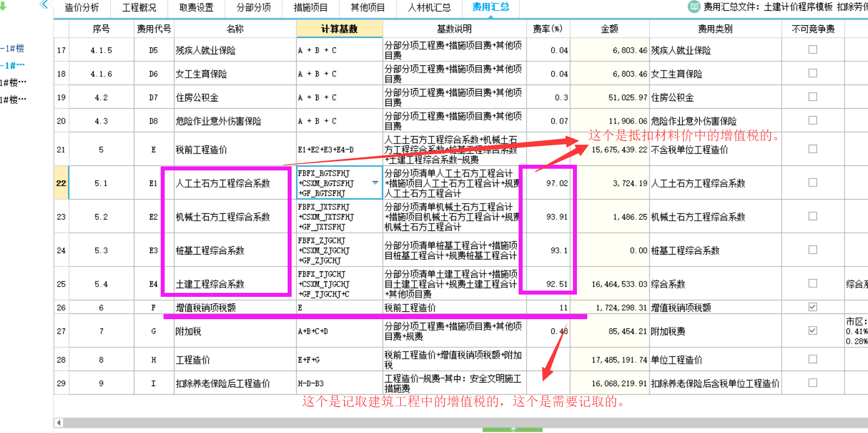Viewport: 868px width, 433px height.
Task: Click rate cell 97.02
Action: click(x=548, y=183)
